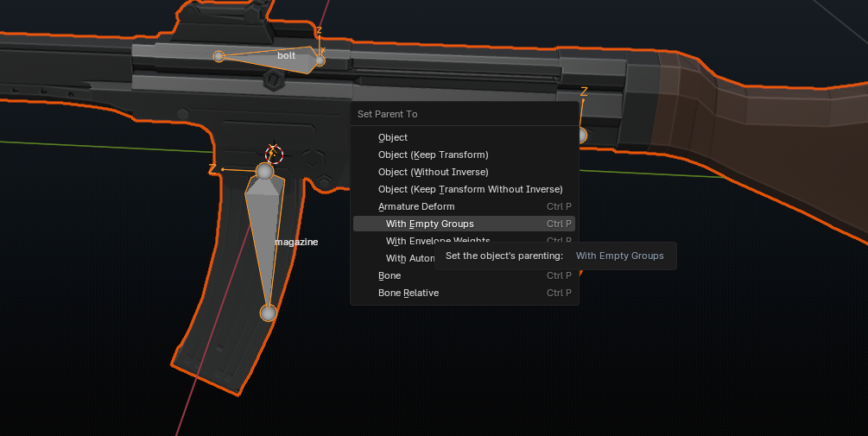Click the bone joint right of the menu

tap(581, 136)
